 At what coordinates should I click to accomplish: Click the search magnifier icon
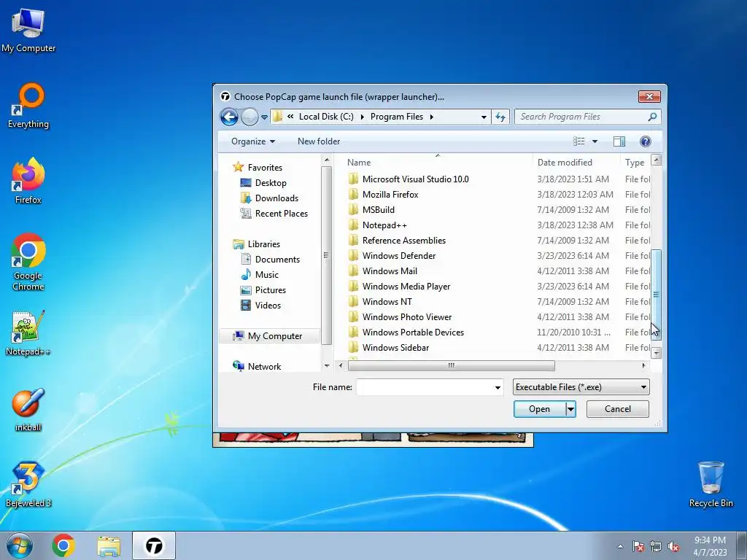(x=652, y=117)
